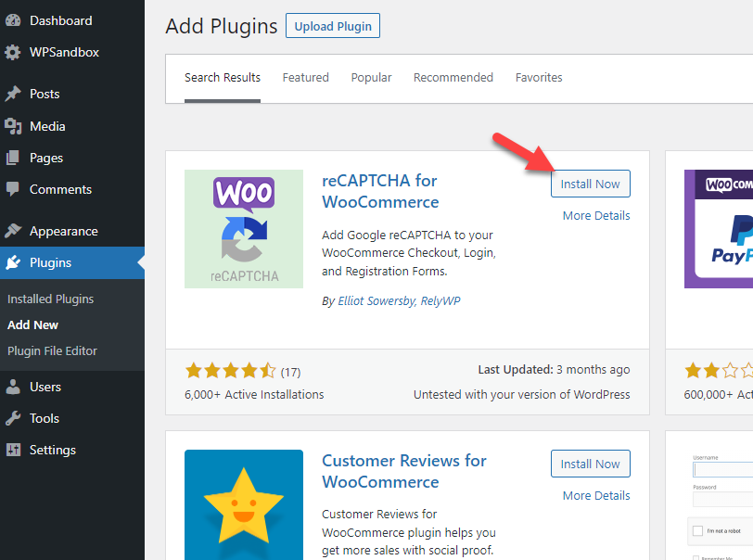Click the Customer Reviews star thumbnail

(244, 504)
